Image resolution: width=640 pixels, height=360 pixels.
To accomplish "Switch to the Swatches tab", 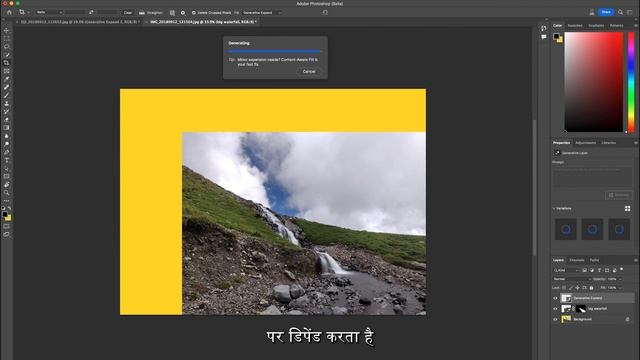I will coord(575,26).
